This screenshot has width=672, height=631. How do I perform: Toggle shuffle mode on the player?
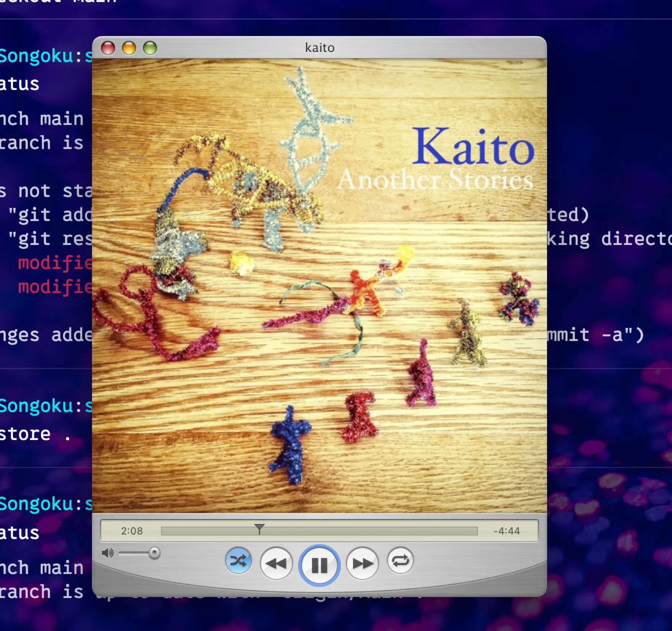[238, 561]
